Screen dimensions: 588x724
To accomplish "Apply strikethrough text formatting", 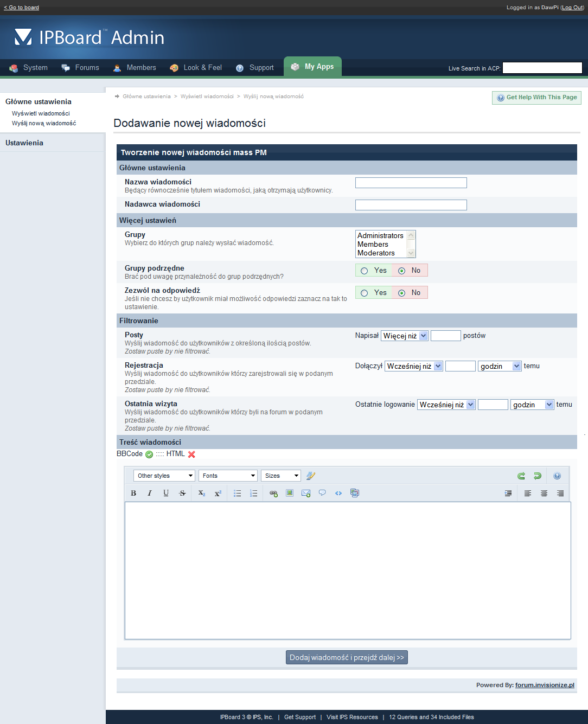I will 182,493.
